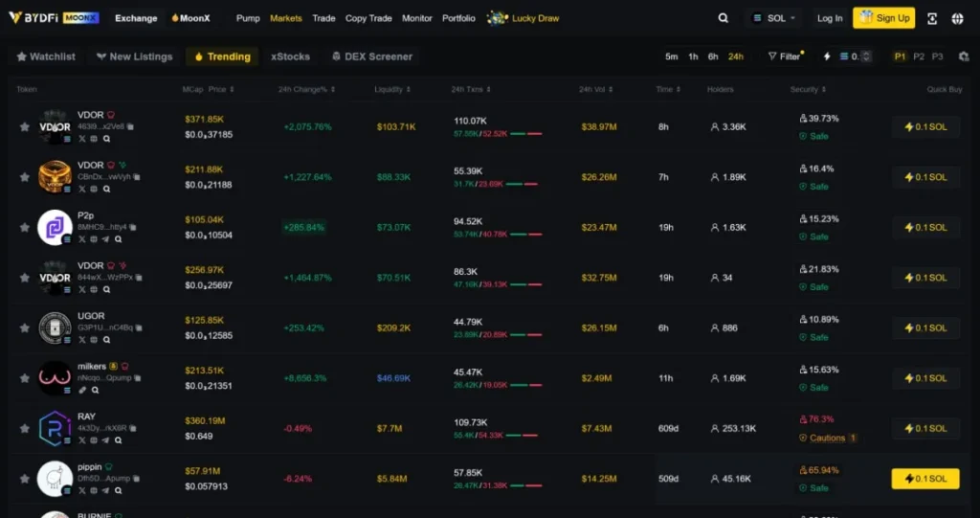Adjust the quick-buy amount stepper arrows

pyautogui.click(x=866, y=56)
